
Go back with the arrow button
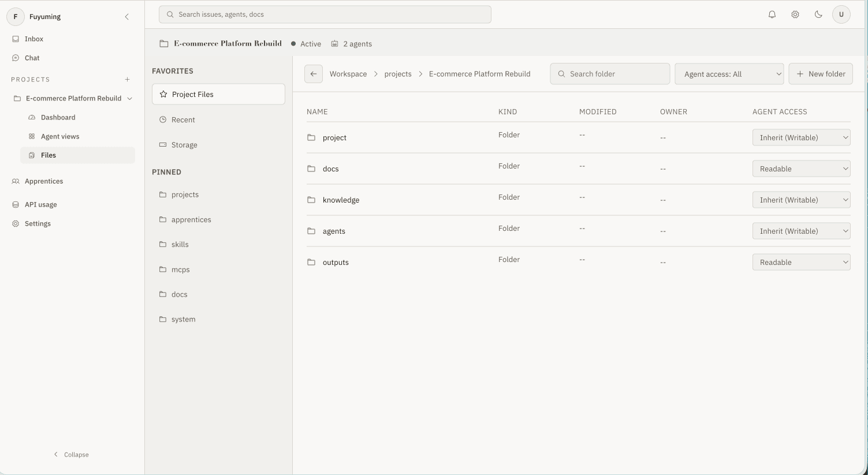[314, 74]
